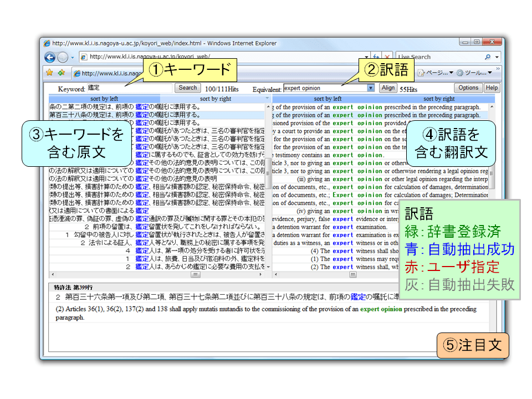Click the Add to Favorites icon

[62, 73]
